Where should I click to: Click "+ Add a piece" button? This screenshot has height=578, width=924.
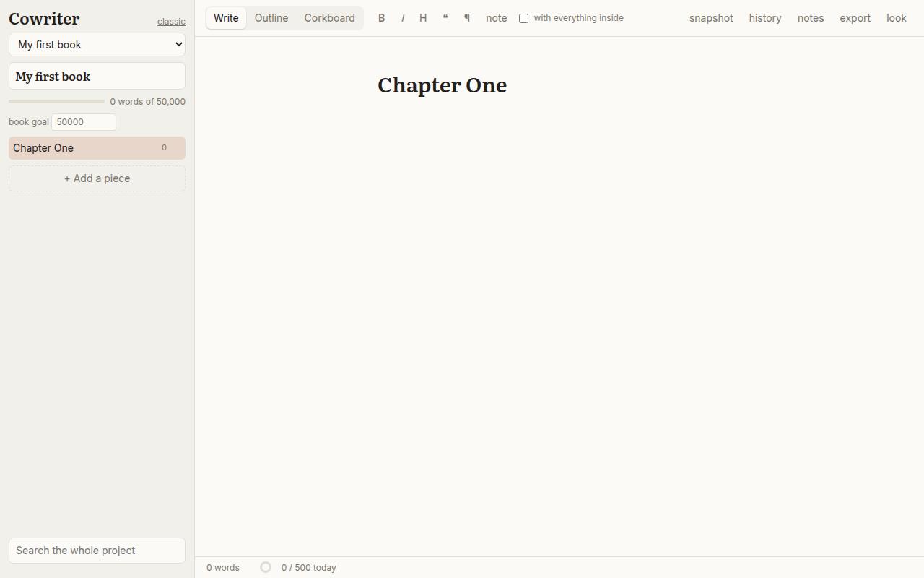pos(97,178)
